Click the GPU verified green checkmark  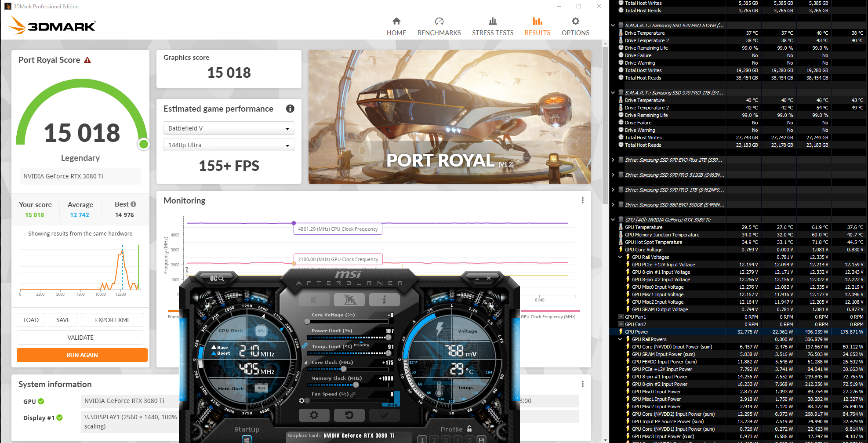[41, 401]
